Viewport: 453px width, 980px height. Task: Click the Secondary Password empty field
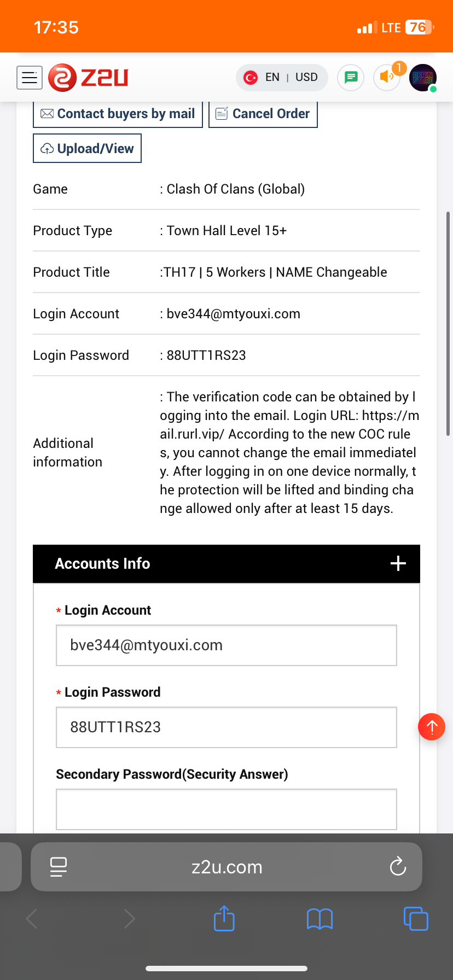pyautogui.click(x=226, y=809)
